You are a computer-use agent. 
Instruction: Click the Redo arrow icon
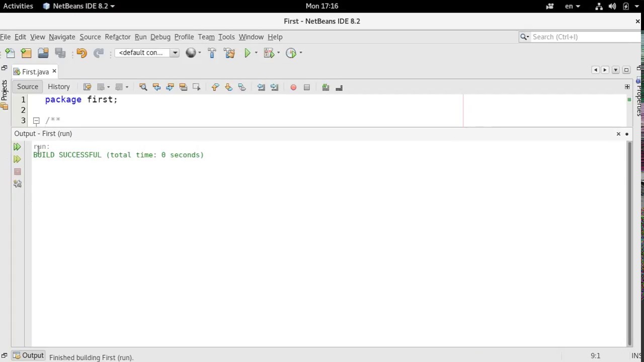click(x=99, y=53)
